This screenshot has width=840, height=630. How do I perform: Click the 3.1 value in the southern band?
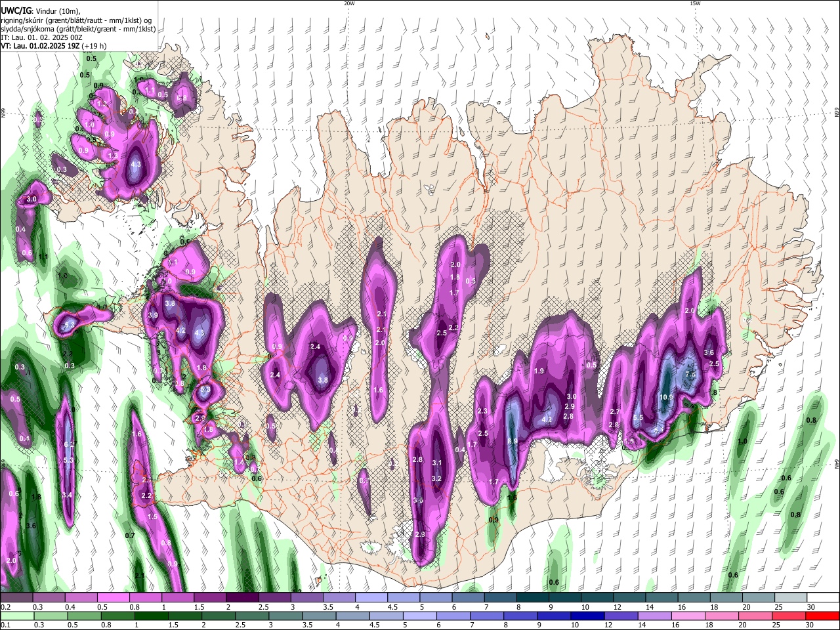pos(438,463)
